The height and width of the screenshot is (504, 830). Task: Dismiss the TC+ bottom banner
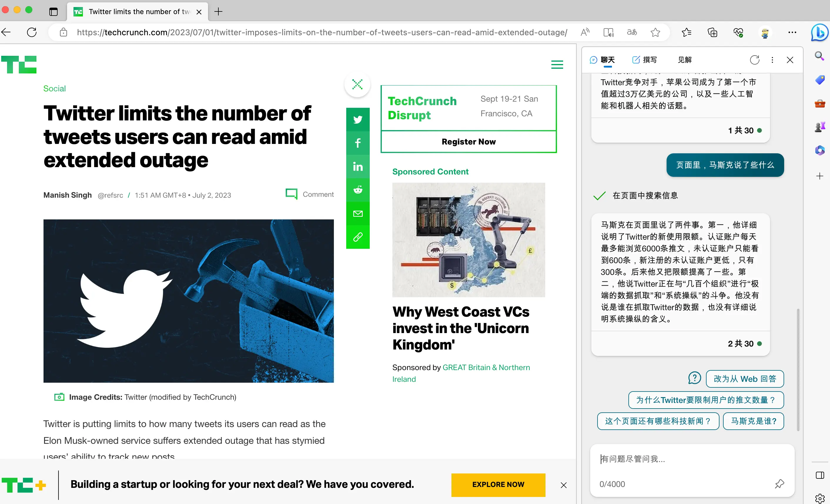coord(563,485)
